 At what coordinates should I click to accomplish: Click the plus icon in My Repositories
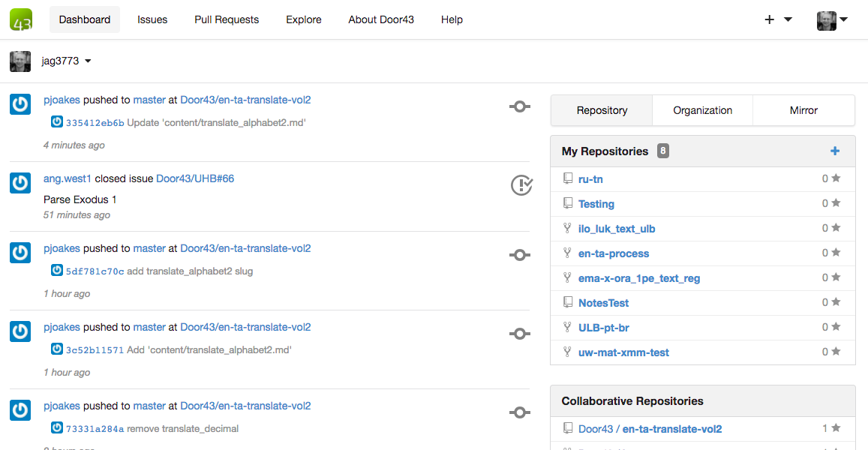[x=835, y=151]
